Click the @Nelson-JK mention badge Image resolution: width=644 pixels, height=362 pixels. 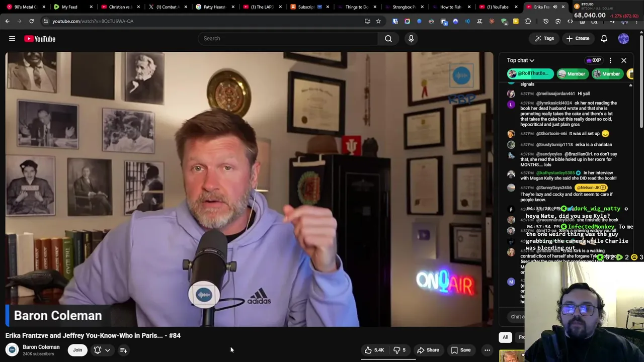(591, 188)
